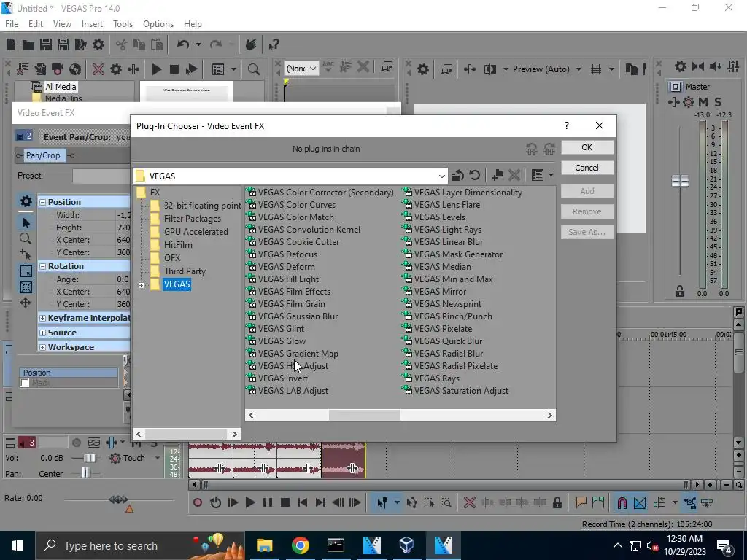This screenshot has width=747, height=560.
Task: Open Project Properties gear in main toolbar
Action: tap(98, 44)
